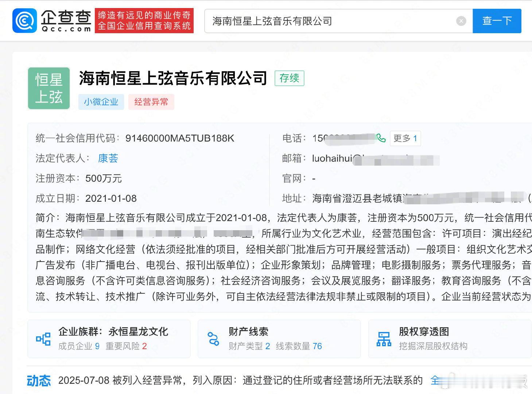532x394 pixels.
Task: Click registered capital 500万元 value
Action: pyautogui.click(x=104, y=178)
